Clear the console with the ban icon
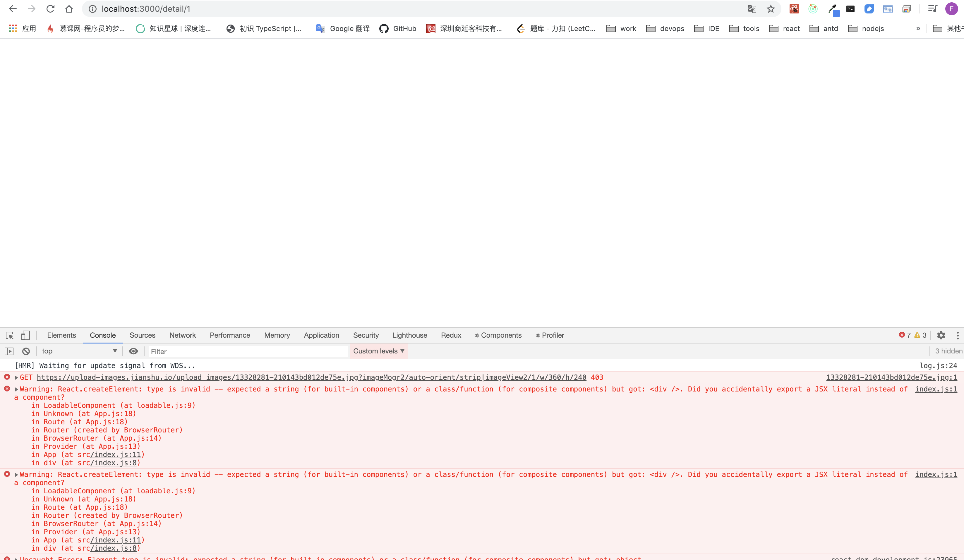 click(26, 351)
